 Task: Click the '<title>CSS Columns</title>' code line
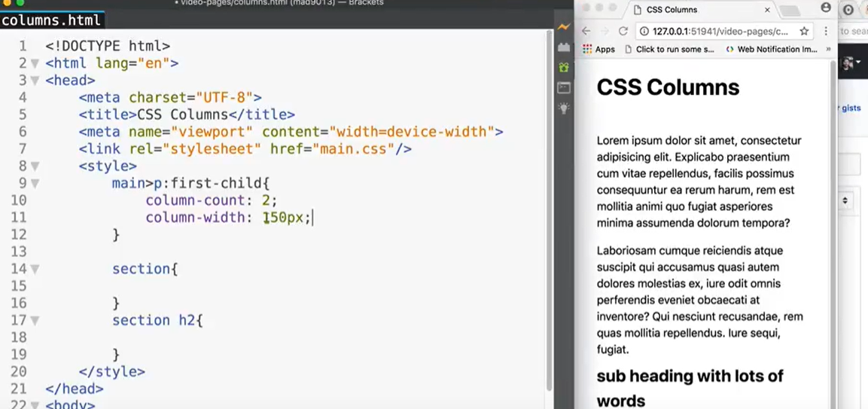187,114
